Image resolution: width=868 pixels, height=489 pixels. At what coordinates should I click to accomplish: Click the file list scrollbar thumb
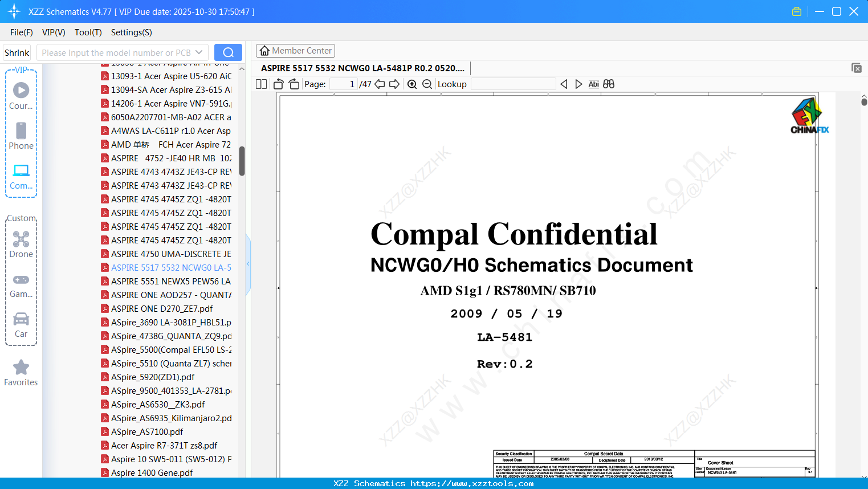(242, 161)
